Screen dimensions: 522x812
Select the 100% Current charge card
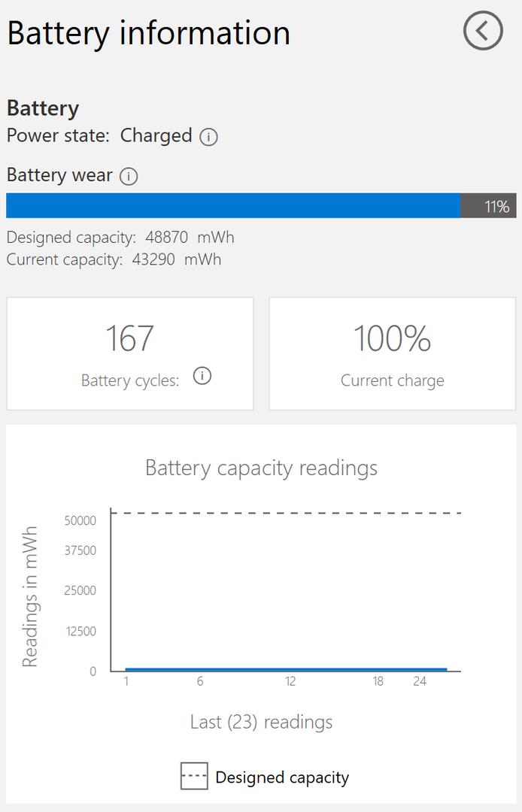coord(392,353)
